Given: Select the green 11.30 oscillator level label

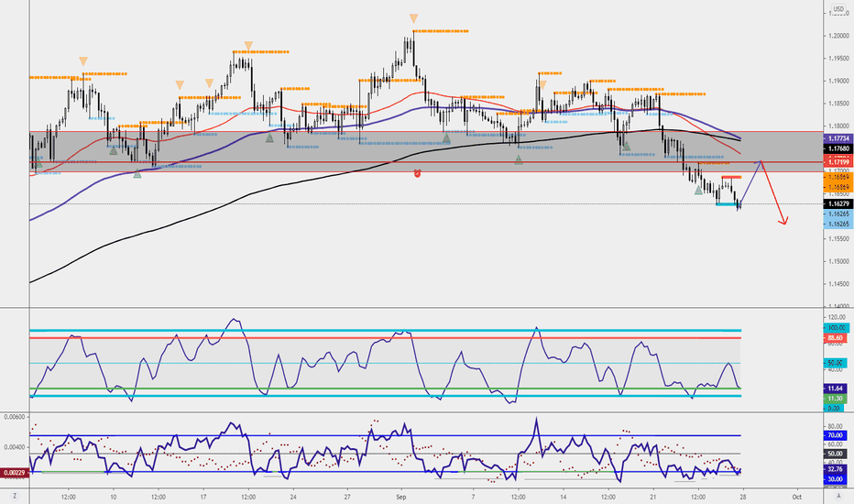Looking at the screenshot, I should (836, 399).
